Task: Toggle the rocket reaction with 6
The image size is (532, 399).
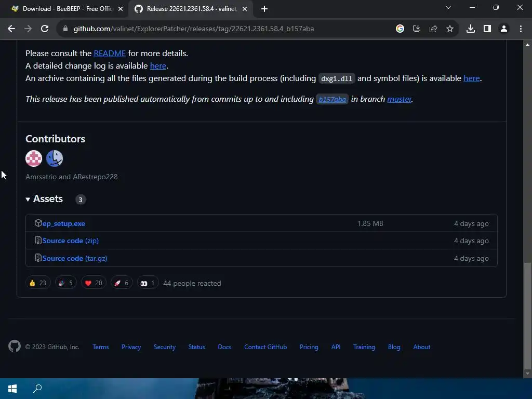Action: 122,283
